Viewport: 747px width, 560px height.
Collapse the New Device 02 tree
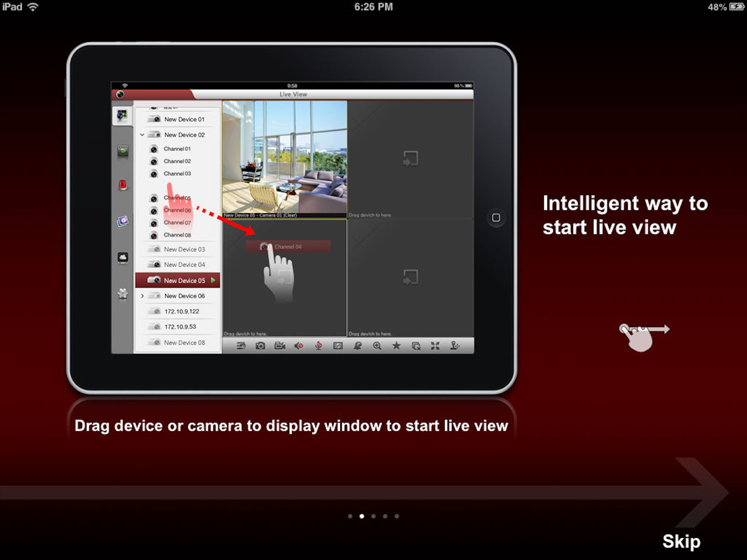tap(142, 135)
